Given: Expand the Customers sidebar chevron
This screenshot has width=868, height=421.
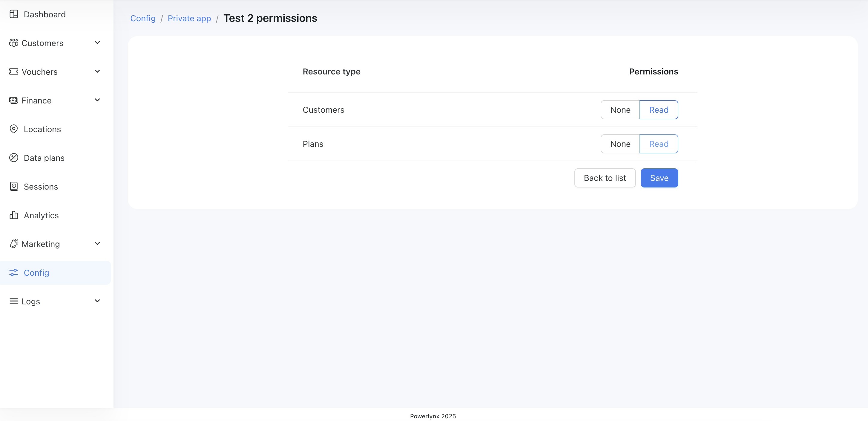Looking at the screenshot, I should pos(97,43).
